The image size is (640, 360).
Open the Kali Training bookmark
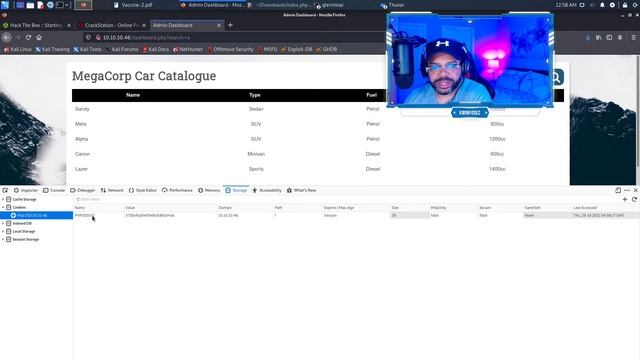click(52, 49)
